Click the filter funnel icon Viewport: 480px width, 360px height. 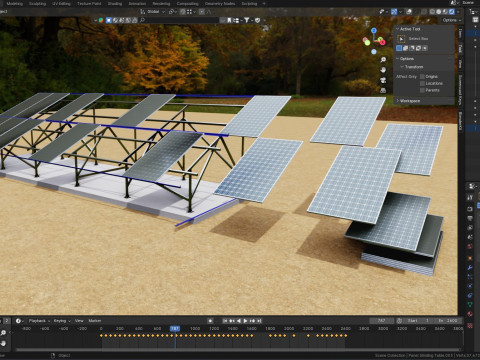(x=246, y=20)
